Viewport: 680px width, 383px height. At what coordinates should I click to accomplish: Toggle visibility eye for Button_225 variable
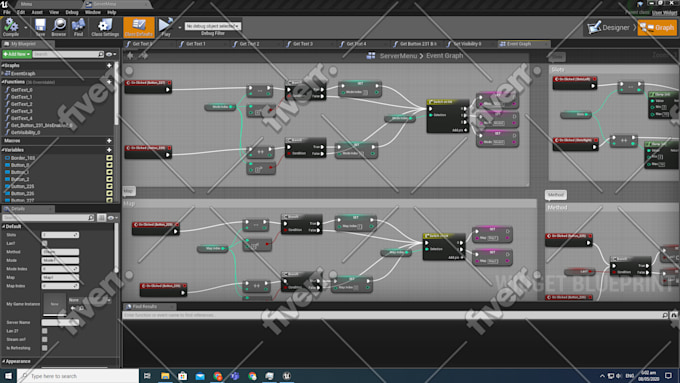coord(109,186)
